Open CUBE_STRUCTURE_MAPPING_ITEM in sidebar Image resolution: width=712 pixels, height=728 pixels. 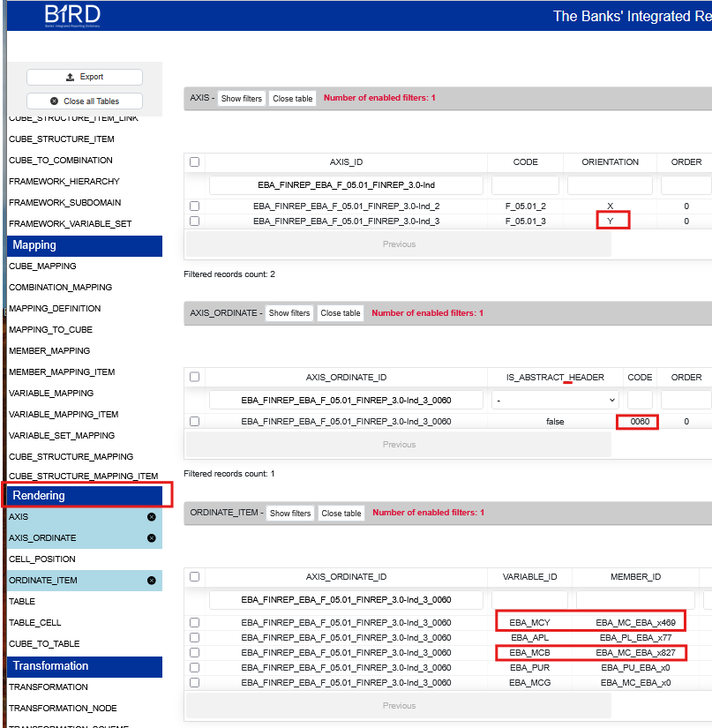pyautogui.click(x=84, y=476)
